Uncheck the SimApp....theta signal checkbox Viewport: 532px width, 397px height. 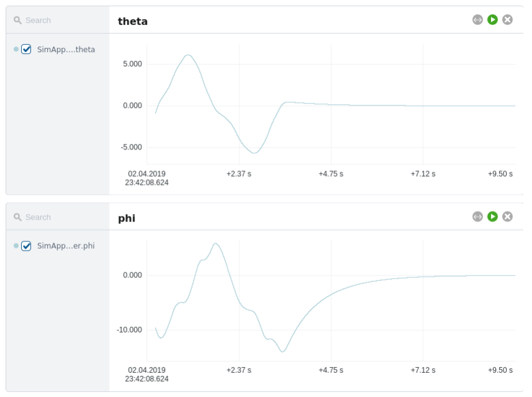click(x=26, y=49)
